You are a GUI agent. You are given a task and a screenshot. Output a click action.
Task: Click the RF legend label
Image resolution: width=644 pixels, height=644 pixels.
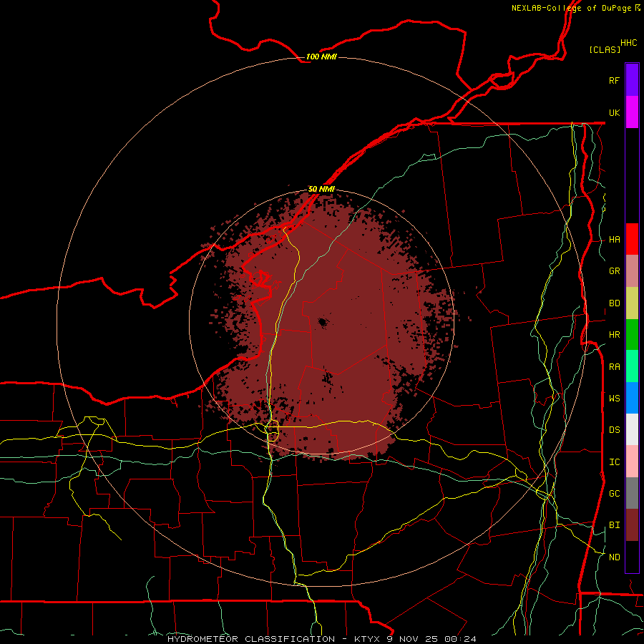(x=614, y=80)
